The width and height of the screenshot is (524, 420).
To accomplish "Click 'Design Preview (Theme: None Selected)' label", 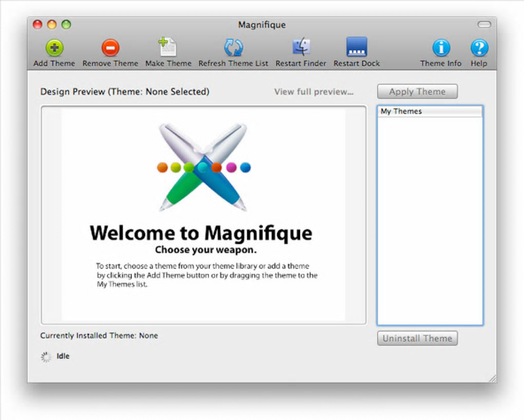I will pyautogui.click(x=125, y=92).
